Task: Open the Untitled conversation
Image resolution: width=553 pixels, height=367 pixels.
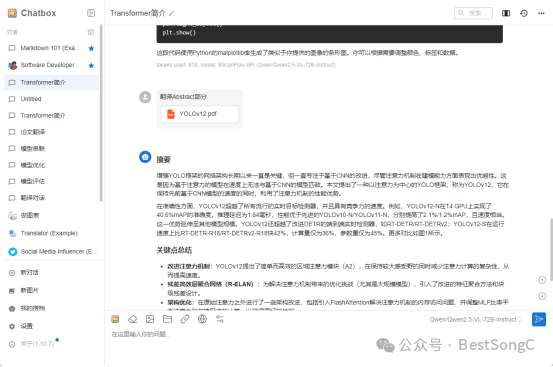Action: pyautogui.click(x=52, y=99)
